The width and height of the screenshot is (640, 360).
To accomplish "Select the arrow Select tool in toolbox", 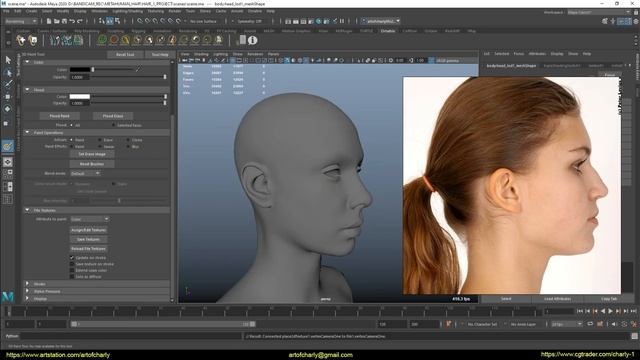I will click(8, 60).
